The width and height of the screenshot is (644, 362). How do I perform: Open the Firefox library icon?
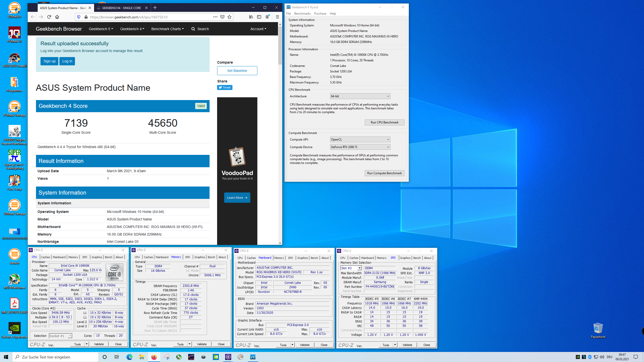pos(251,17)
